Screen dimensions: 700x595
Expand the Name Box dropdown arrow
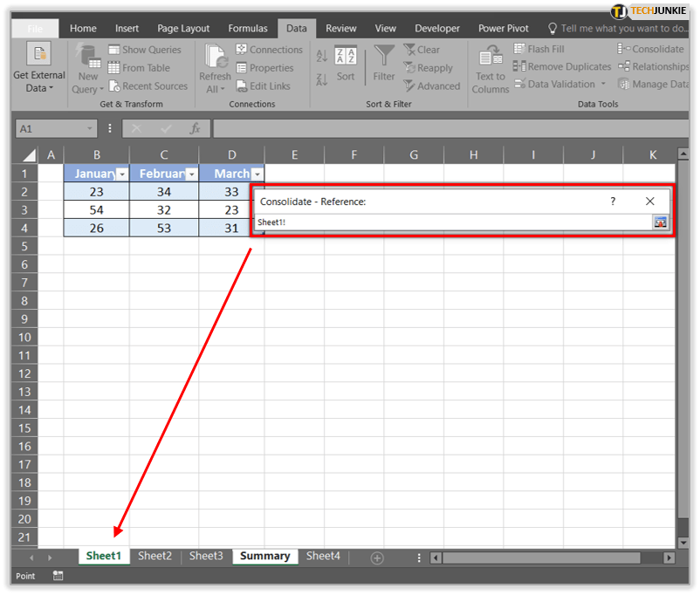pyautogui.click(x=89, y=129)
